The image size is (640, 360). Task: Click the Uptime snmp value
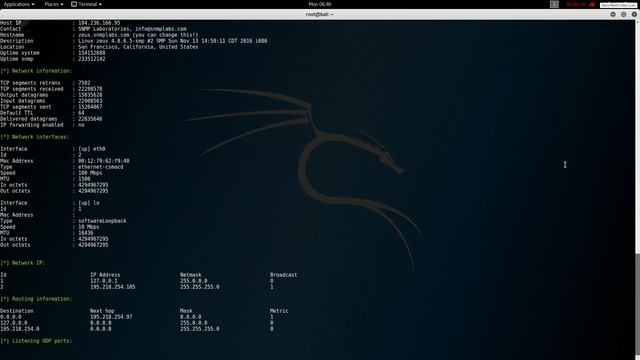click(92, 59)
